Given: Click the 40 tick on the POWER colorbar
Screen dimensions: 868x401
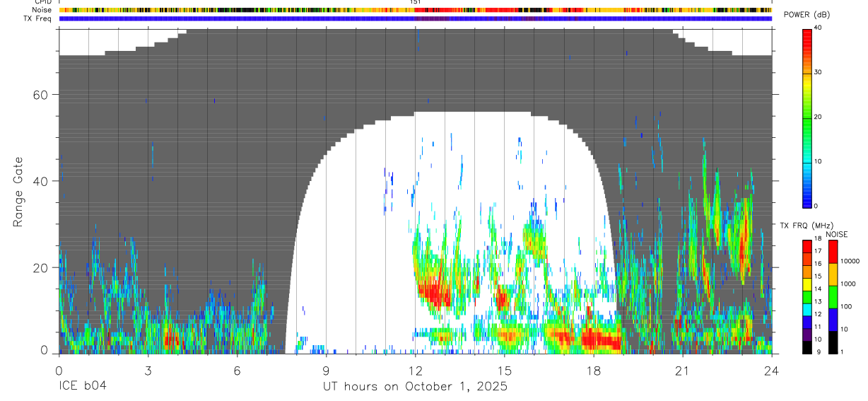Looking at the screenshot, I should click(x=819, y=28).
